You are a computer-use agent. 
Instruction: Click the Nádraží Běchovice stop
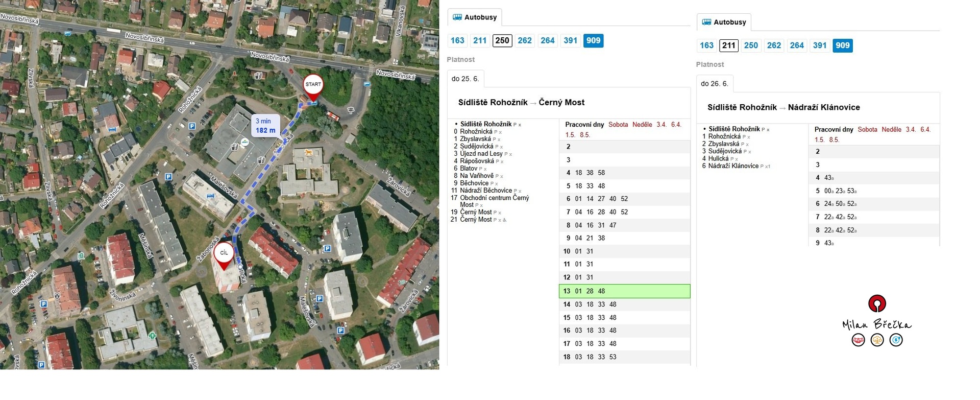tap(485, 191)
